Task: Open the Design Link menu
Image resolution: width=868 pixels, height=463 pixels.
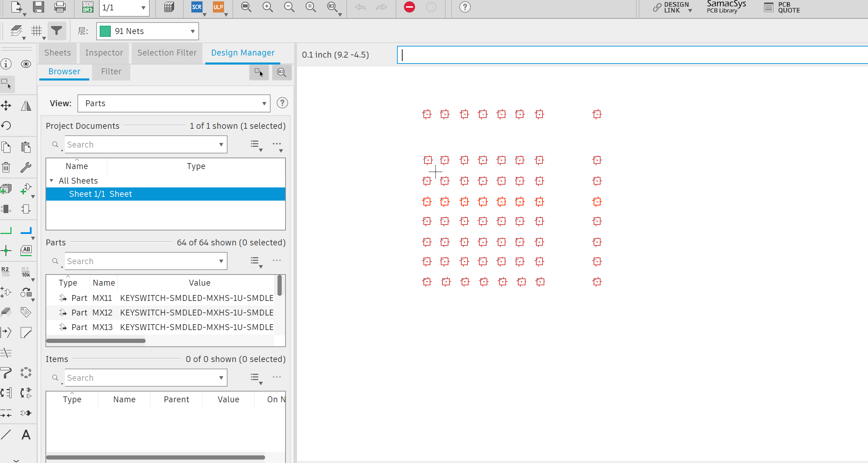Action: click(672, 7)
